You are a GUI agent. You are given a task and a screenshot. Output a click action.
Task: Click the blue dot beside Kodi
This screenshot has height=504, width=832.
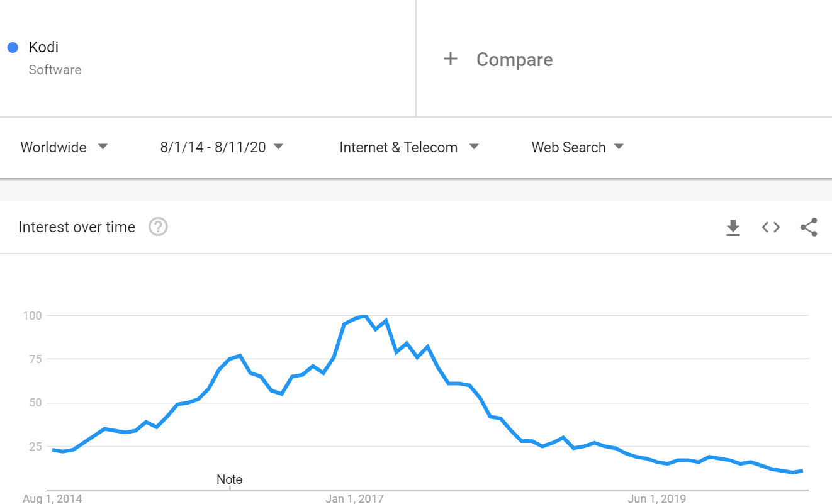(13, 47)
